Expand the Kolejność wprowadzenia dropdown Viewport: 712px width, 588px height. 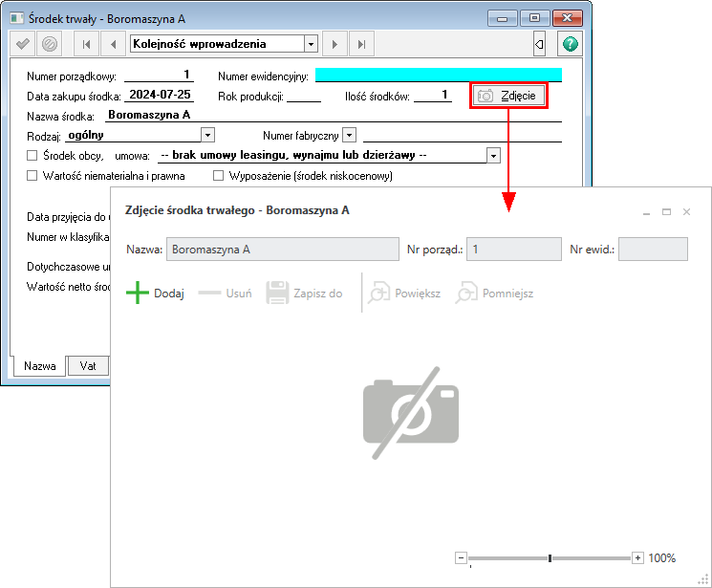tap(311, 44)
